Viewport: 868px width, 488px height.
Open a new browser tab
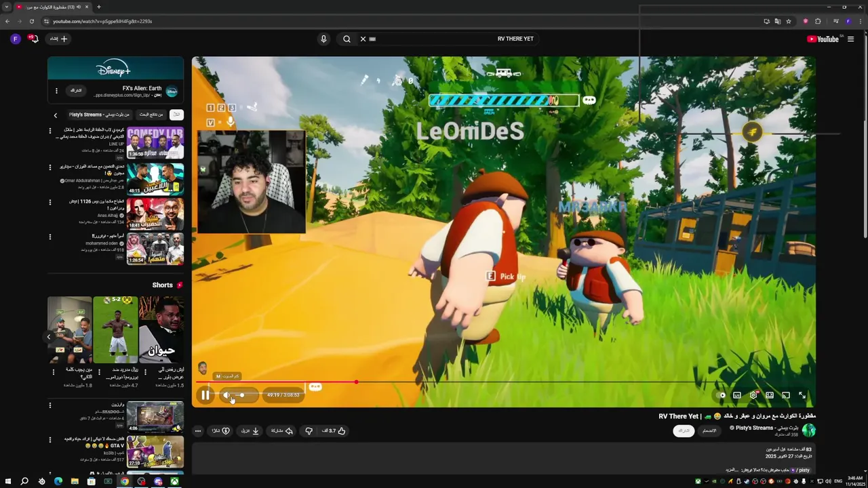99,7
